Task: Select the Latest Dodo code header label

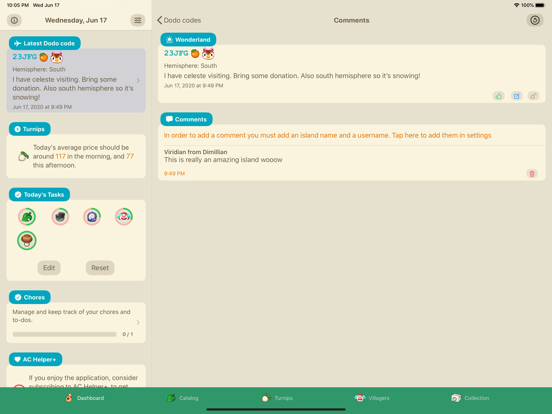Action: click(x=45, y=43)
